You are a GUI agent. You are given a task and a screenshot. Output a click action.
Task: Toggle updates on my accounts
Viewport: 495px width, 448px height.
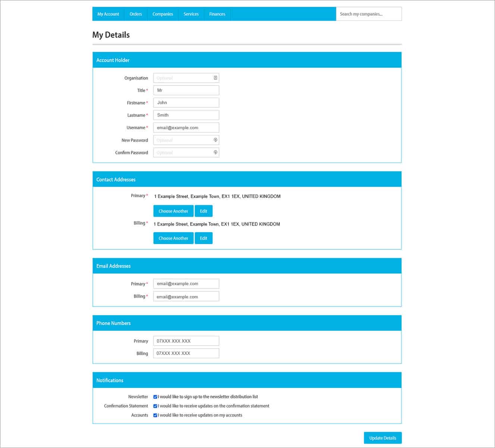click(155, 415)
